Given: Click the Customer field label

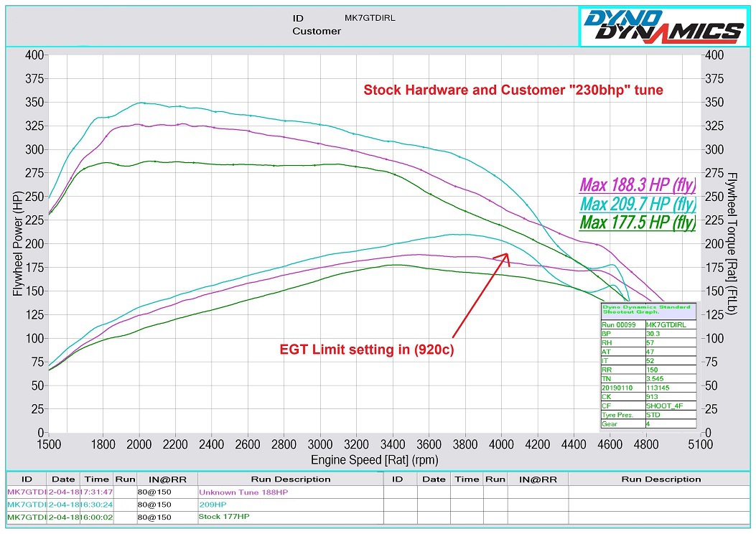Looking at the screenshot, I should tap(317, 32).
